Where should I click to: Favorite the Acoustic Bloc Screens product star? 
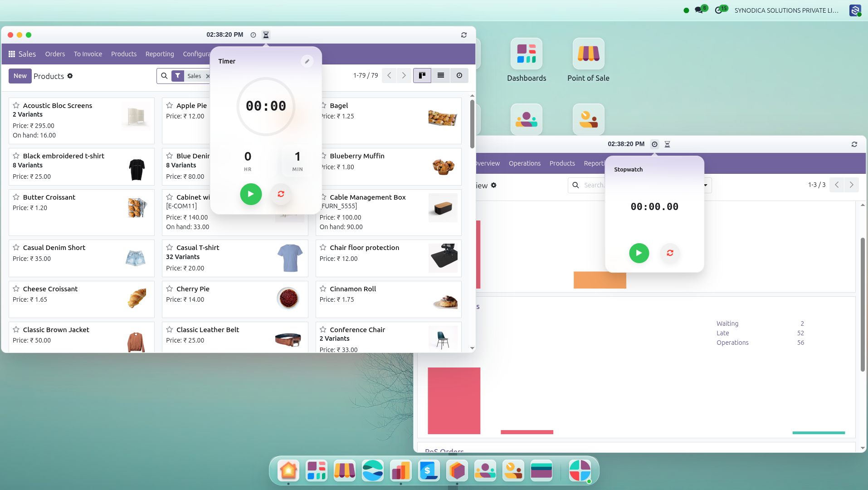[x=16, y=105]
